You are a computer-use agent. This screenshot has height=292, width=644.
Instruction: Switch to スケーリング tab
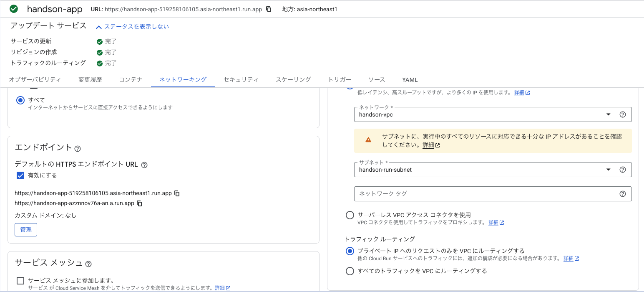point(294,80)
